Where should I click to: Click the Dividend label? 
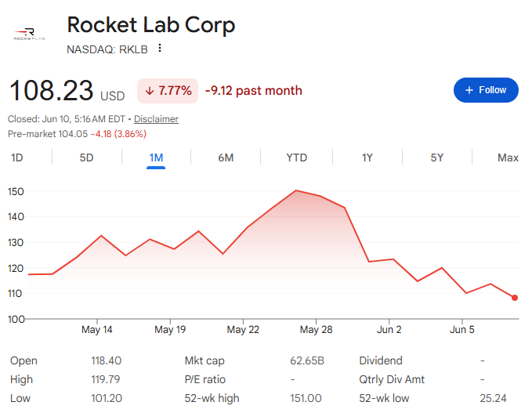pyautogui.click(x=381, y=360)
